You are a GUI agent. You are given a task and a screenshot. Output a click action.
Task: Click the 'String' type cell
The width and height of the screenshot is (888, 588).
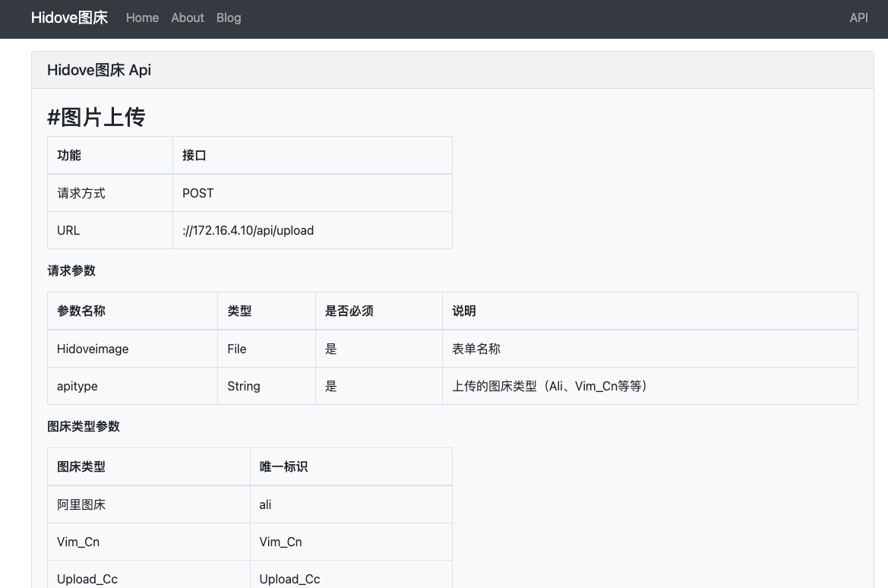(267, 387)
